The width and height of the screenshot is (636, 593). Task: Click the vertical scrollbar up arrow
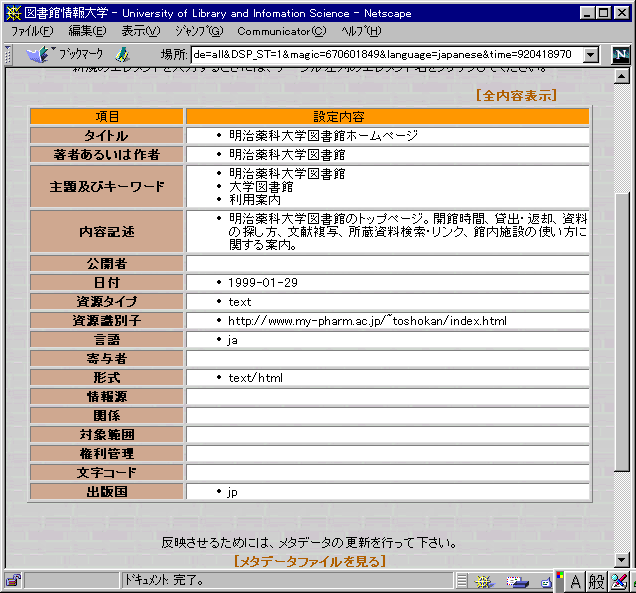[x=622, y=78]
